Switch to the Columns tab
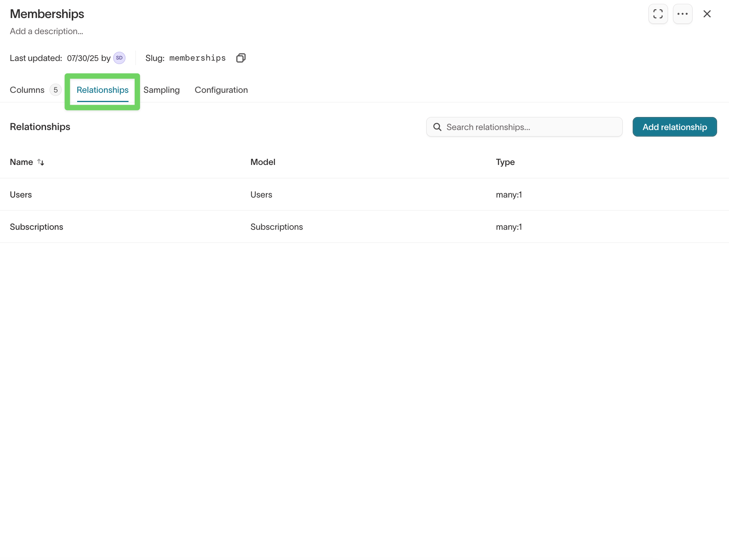The height and width of the screenshot is (560, 729). (27, 90)
